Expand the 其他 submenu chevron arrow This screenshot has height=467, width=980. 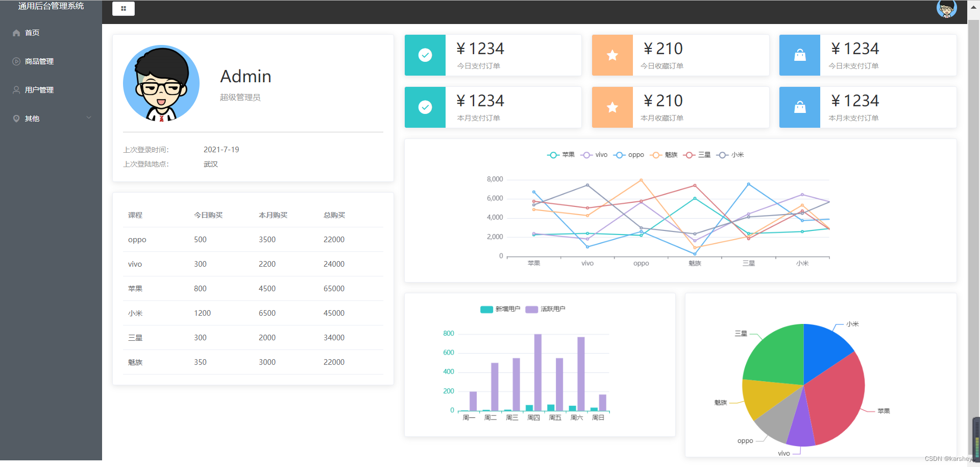click(x=89, y=118)
